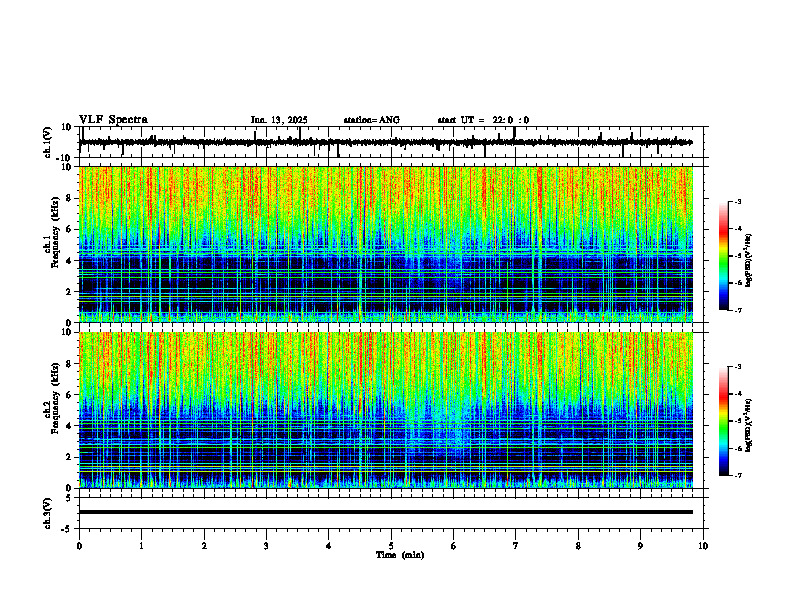Click the "-3" label on ch.1 color scale
792x612 pixels.
point(737,201)
